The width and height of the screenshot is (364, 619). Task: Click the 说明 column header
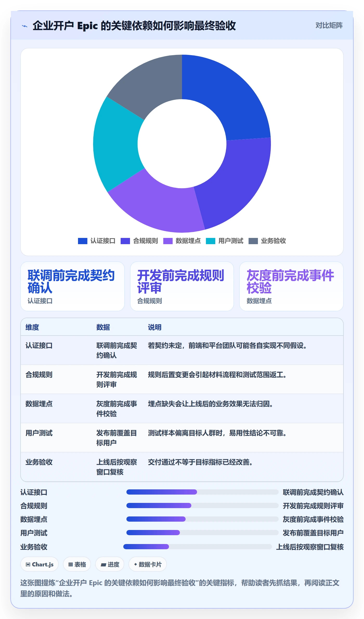[x=155, y=327]
